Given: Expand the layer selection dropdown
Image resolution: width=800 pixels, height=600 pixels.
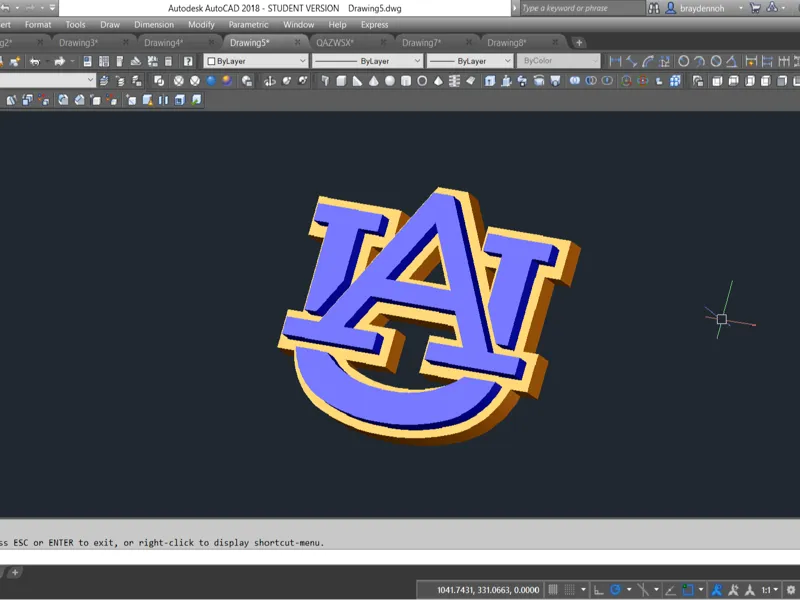Looking at the screenshot, I should [91, 80].
